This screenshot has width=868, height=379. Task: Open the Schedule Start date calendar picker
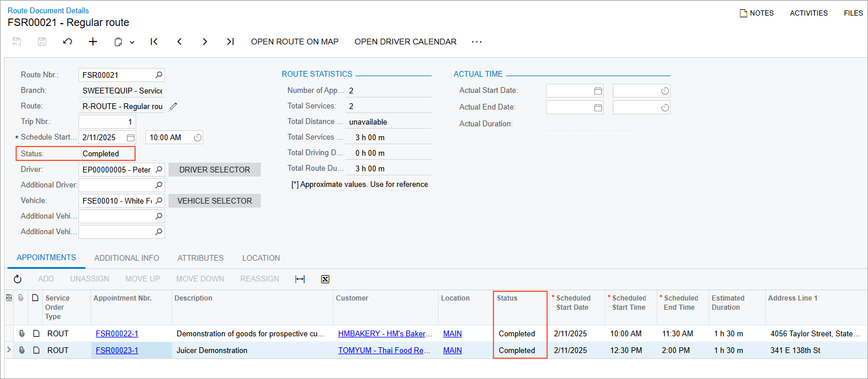pyautogui.click(x=130, y=137)
